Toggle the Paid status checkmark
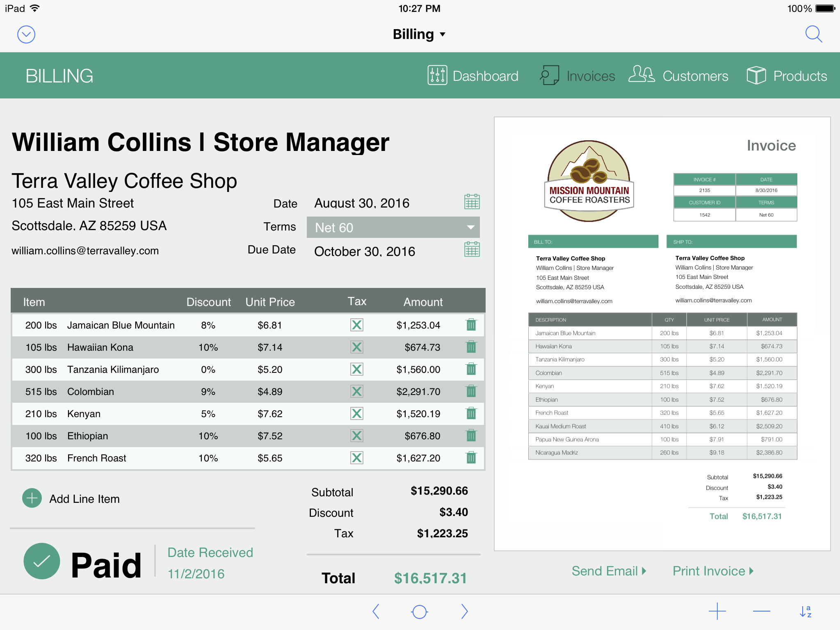This screenshot has width=840, height=630. [x=42, y=561]
